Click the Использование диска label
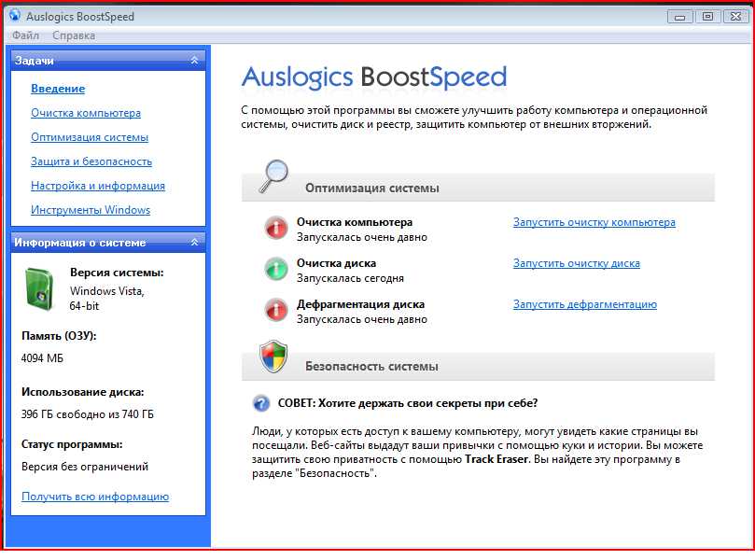This screenshot has width=755, height=560. click(x=83, y=392)
